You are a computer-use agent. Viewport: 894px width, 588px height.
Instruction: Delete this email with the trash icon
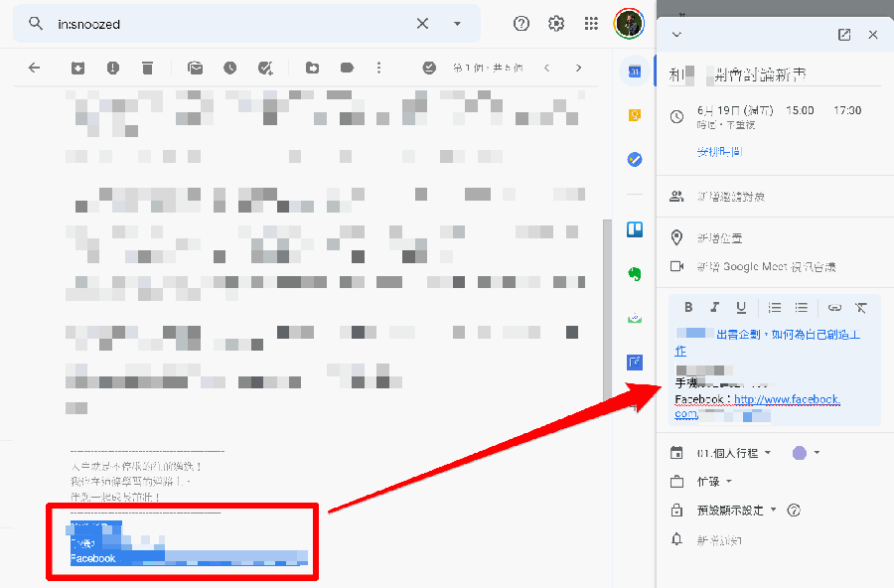(148, 68)
